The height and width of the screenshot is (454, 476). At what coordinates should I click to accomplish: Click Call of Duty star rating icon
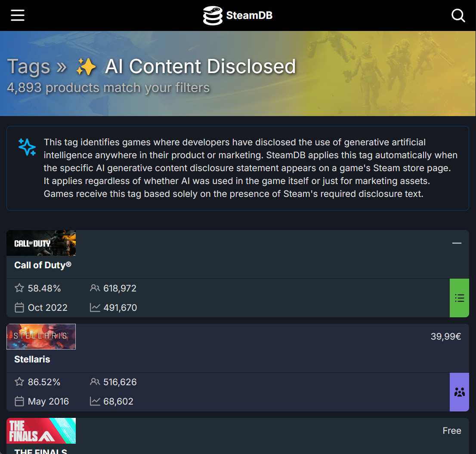click(x=19, y=288)
